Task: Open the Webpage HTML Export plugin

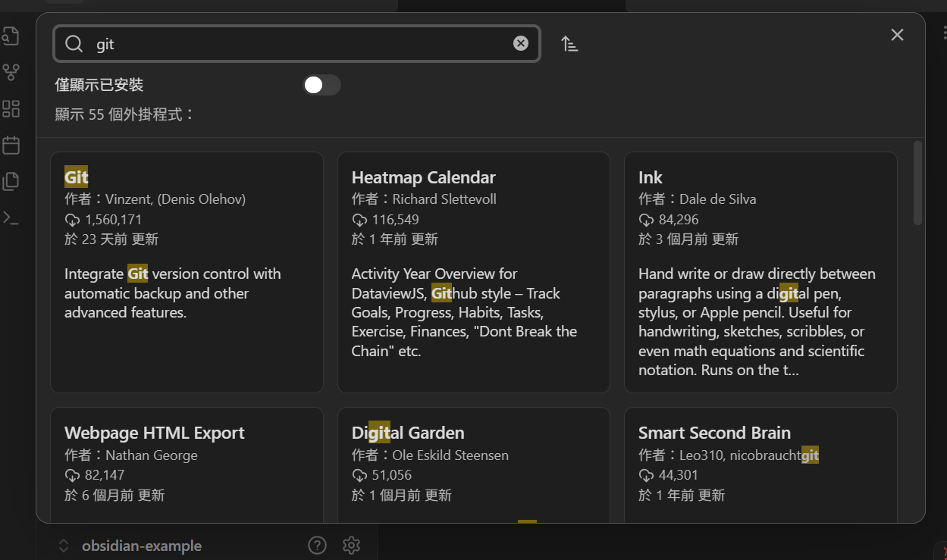Action: pyautogui.click(x=187, y=465)
